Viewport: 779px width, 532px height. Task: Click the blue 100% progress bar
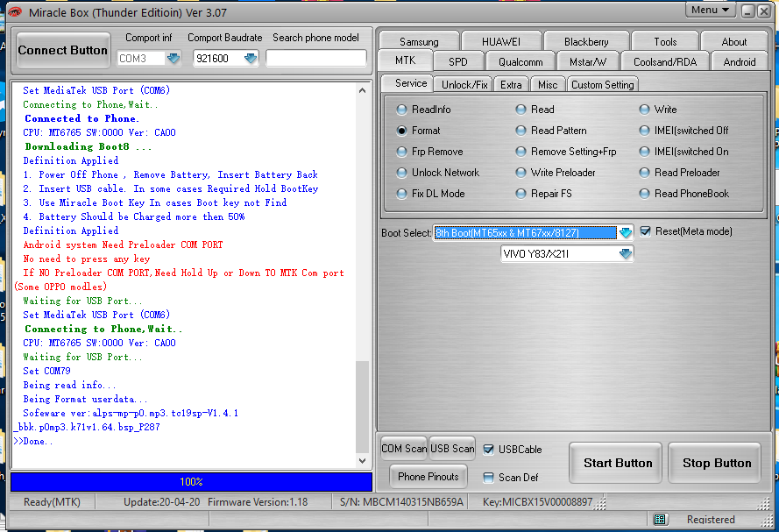pos(191,482)
